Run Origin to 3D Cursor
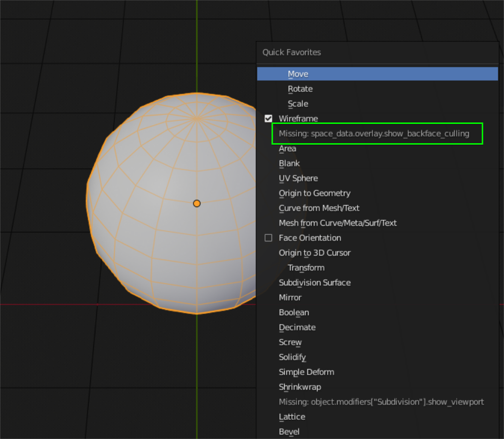This screenshot has height=439, width=504. click(x=377, y=253)
